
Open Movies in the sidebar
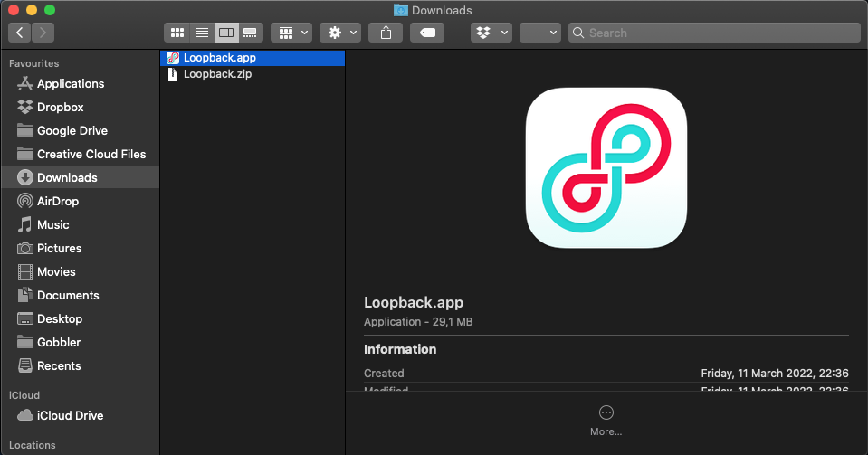click(x=81, y=271)
